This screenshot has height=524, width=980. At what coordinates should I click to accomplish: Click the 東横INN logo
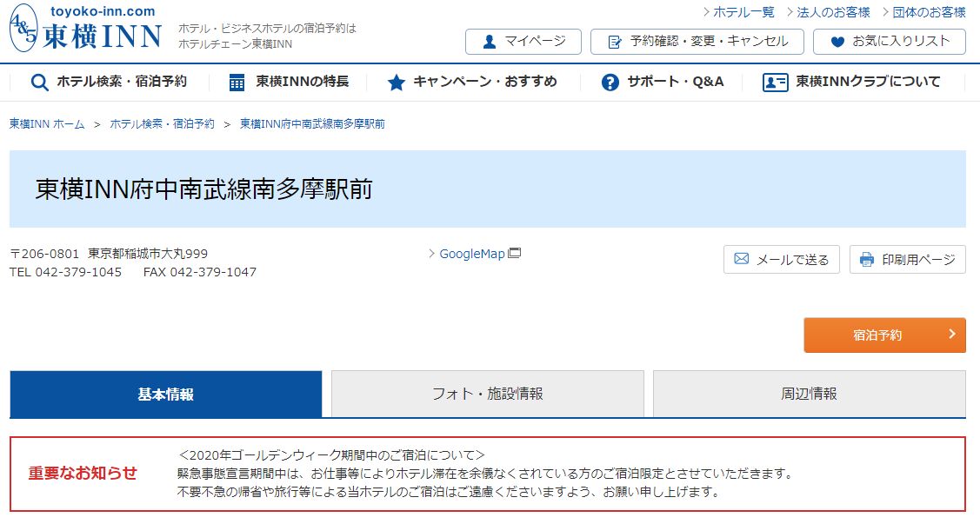click(x=85, y=28)
